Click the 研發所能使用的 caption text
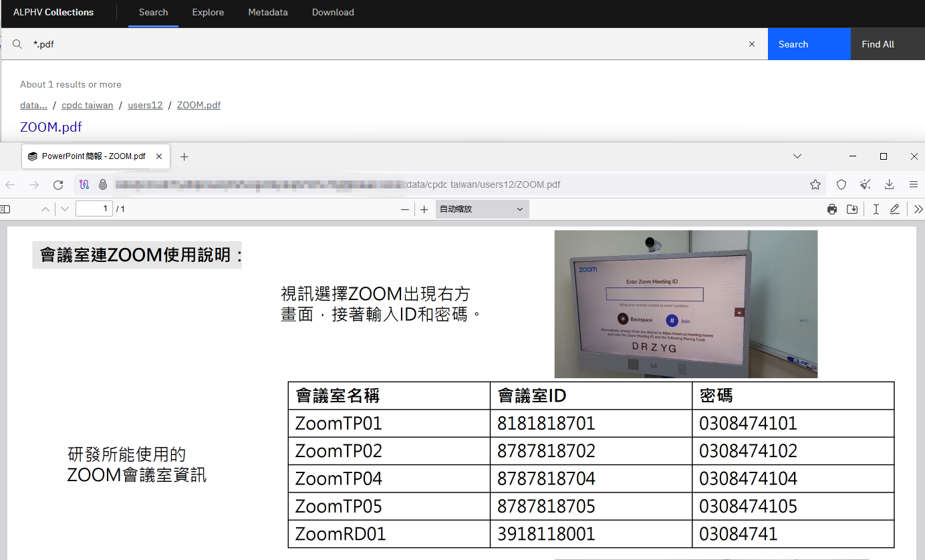Viewport: 925px width, 560px height. pyautogui.click(x=127, y=455)
